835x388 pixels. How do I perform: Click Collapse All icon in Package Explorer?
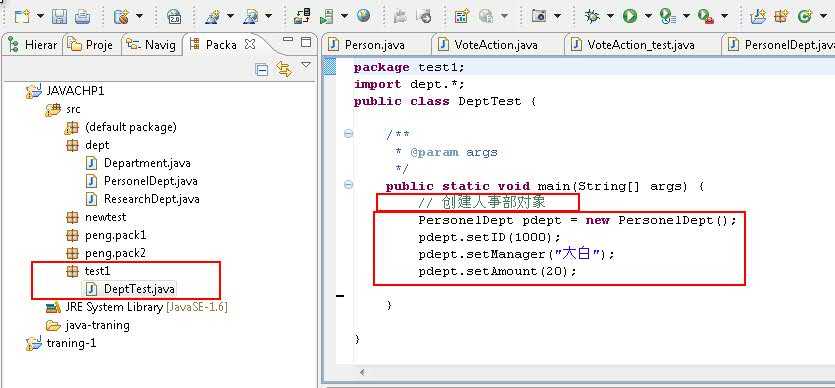(262, 69)
